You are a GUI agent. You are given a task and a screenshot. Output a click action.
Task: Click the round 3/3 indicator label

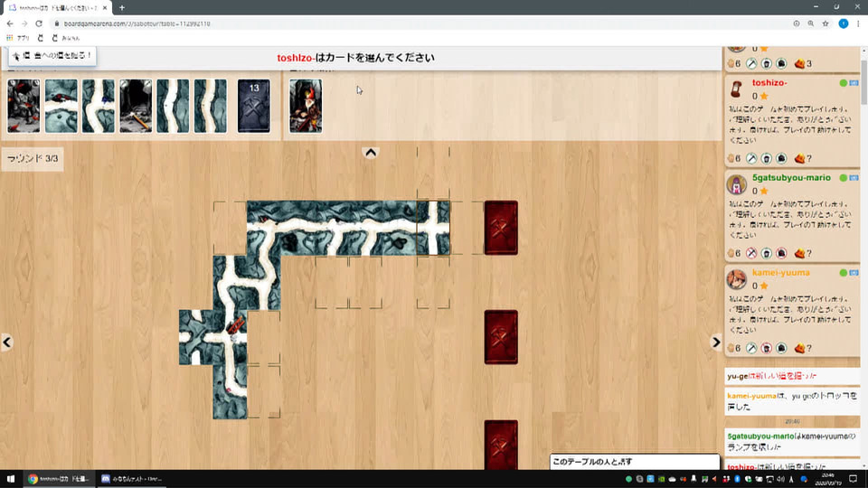pyautogui.click(x=33, y=159)
